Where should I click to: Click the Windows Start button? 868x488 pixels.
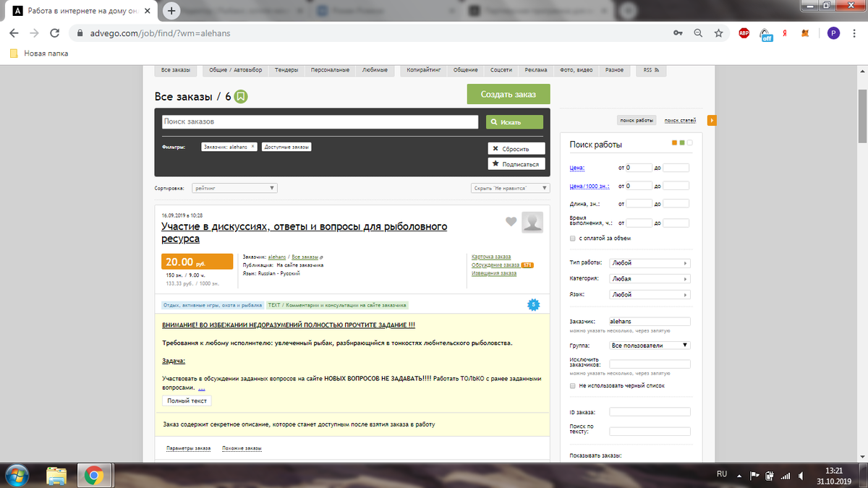[x=17, y=476]
